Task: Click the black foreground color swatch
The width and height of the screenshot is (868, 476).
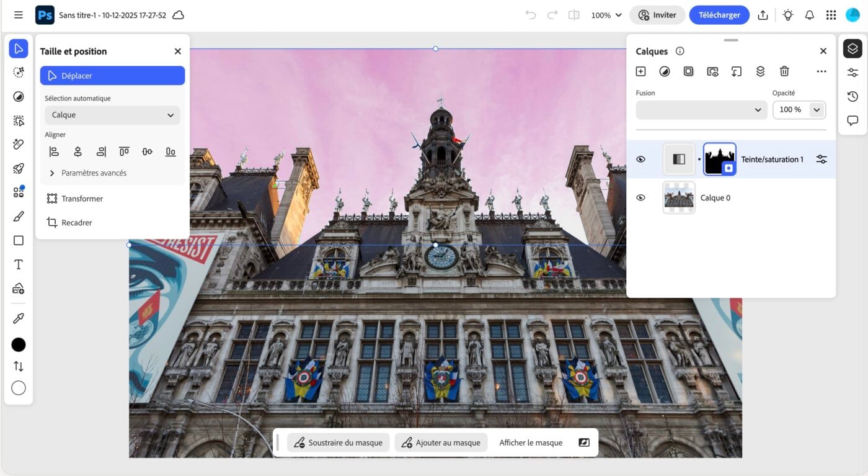Action: (x=19, y=344)
